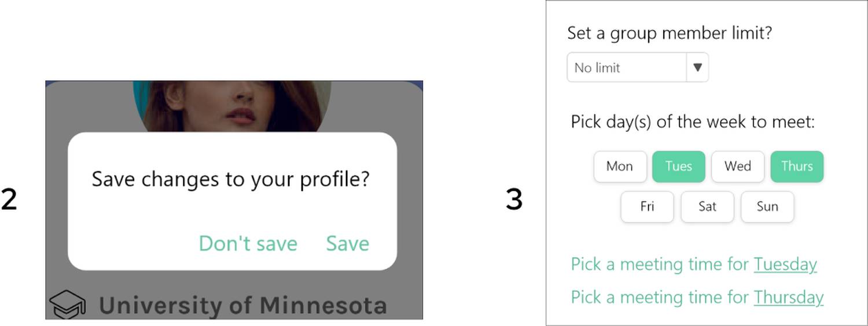Choose Sun as a meeting day
This screenshot has height=326, width=868.
(767, 207)
